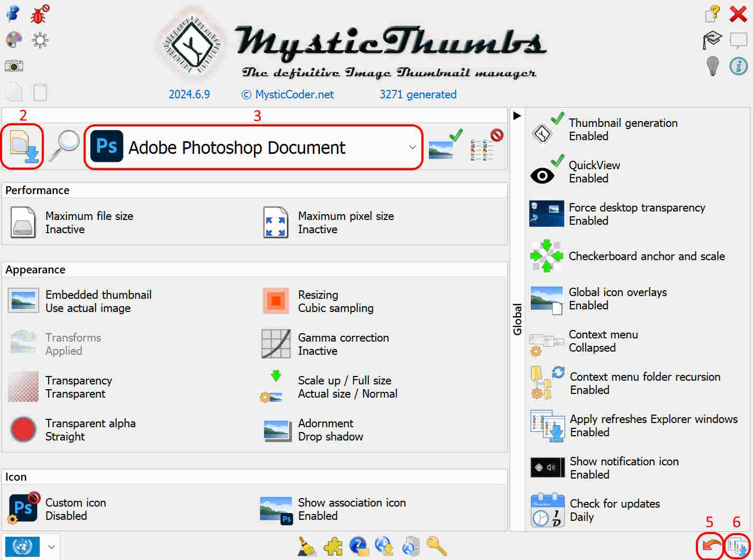Open the Adobe Photoshop Document file type dropdown
Image resolution: width=753 pixels, height=560 pixels.
coord(253,147)
